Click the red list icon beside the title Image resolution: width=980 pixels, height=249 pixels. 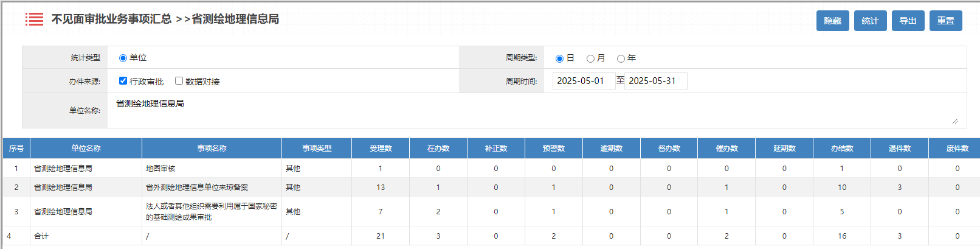coord(34,19)
